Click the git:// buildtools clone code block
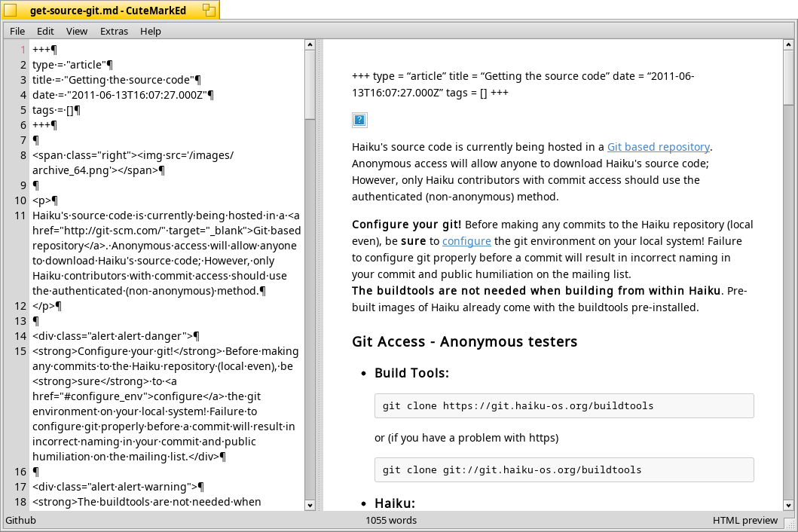Screen dimensions: 798x532 click(x=564, y=470)
